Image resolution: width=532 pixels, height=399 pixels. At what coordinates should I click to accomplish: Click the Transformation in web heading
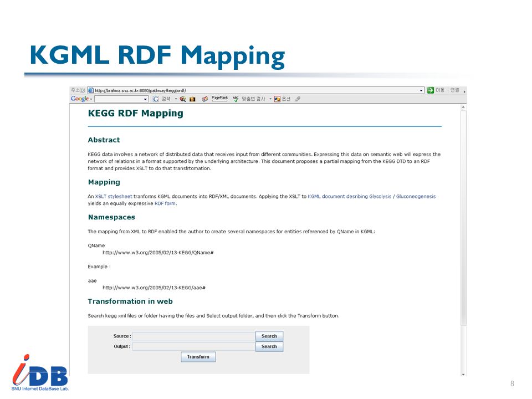(130, 301)
